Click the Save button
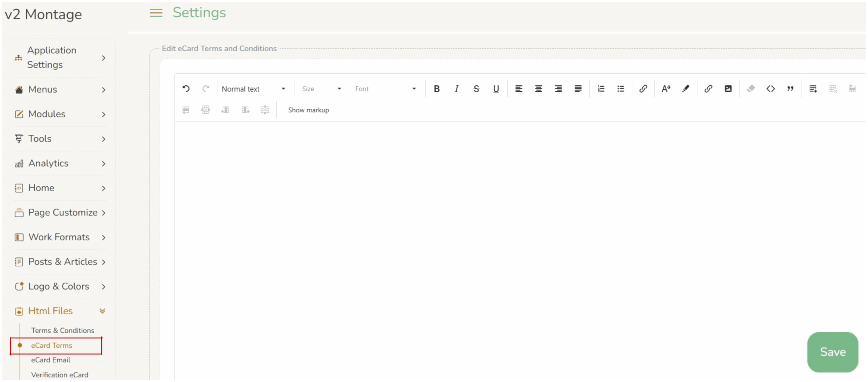 832,352
